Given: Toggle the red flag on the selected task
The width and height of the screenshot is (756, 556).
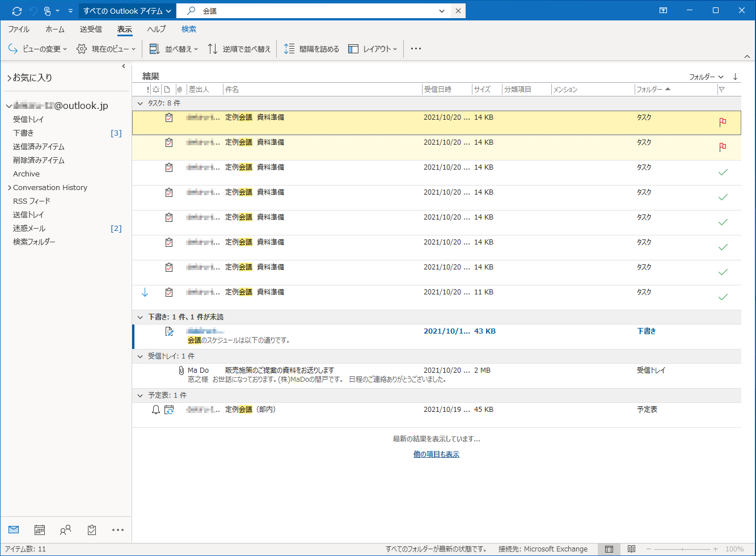Looking at the screenshot, I should 723,122.
